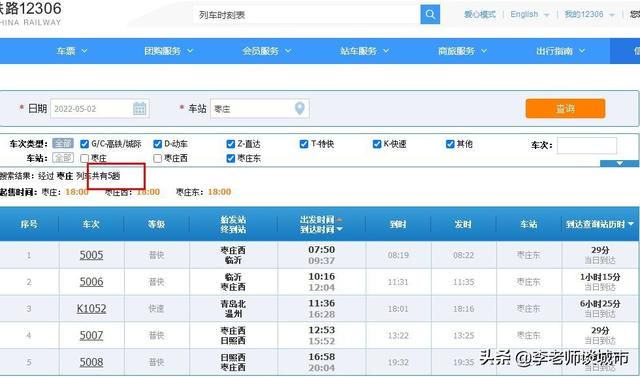Click the orange 查询 button
This screenshot has width=640, height=377.
(x=565, y=109)
